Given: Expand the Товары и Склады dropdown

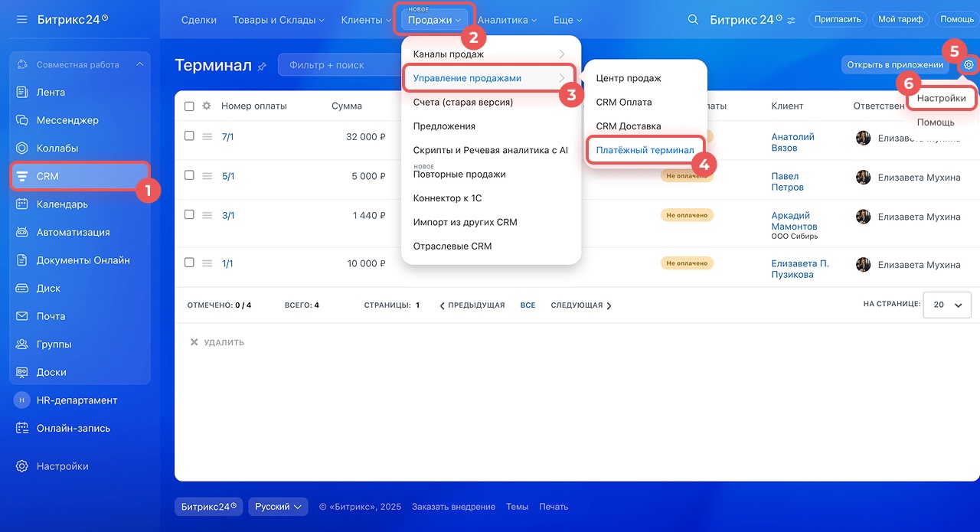Looking at the screenshot, I should [279, 20].
